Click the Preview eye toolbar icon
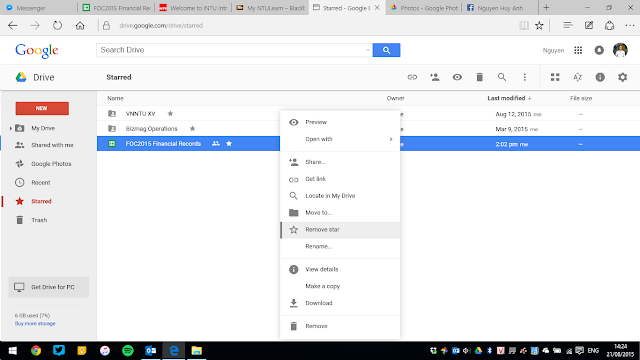Image resolution: width=640 pixels, height=360 pixels. coord(457,77)
